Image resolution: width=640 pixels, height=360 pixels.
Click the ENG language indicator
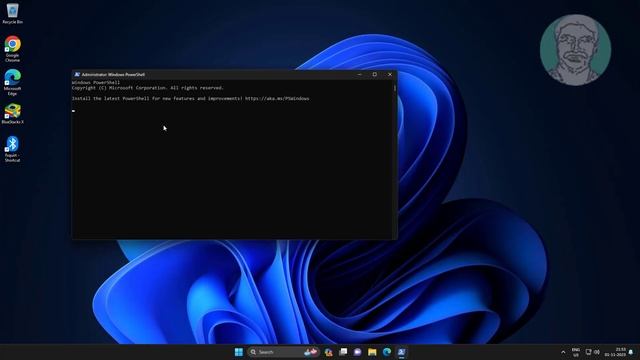tap(576, 352)
